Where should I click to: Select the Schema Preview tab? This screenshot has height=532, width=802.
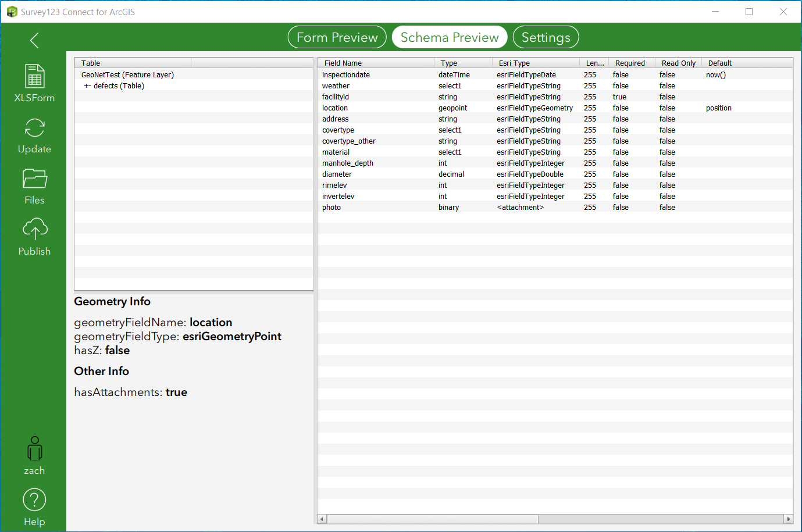click(450, 37)
